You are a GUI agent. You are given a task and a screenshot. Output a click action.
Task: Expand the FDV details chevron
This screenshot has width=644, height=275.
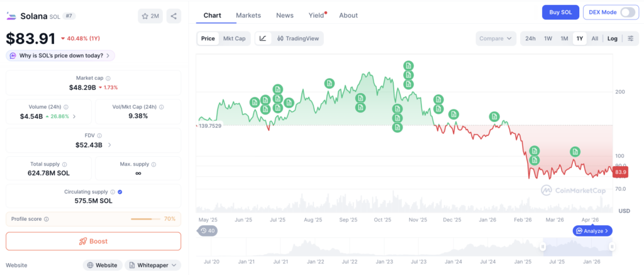[109, 145]
